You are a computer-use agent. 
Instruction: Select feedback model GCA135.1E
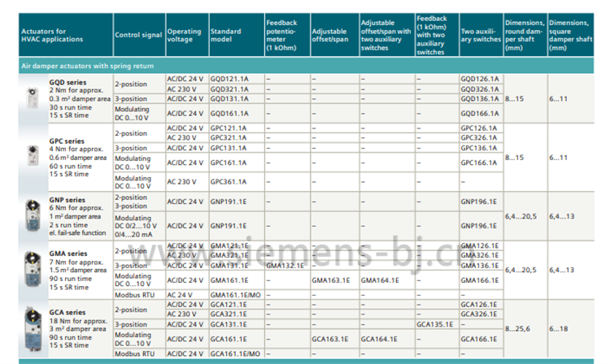[x=435, y=324]
